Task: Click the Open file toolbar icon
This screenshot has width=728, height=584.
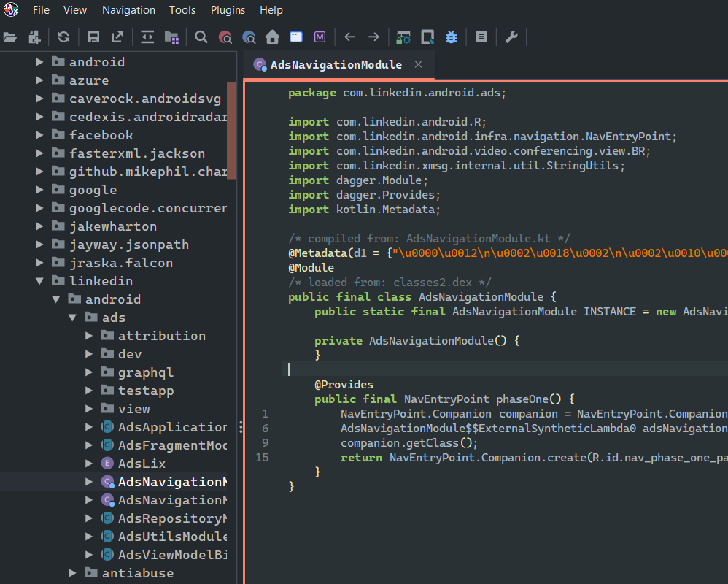Action: tap(9, 36)
